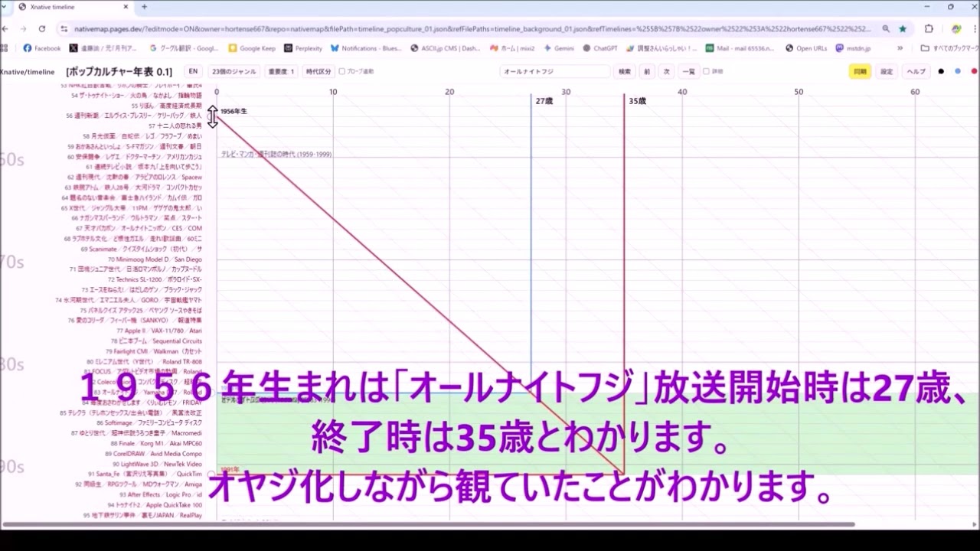Open the Notifications Bluesky bookmark
This screenshot has height=551, width=980.
pyautogui.click(x=366, y=47)
